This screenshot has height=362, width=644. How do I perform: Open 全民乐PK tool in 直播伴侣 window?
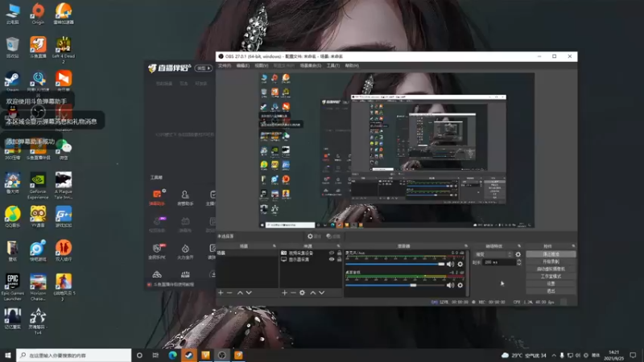coord(157,252)
